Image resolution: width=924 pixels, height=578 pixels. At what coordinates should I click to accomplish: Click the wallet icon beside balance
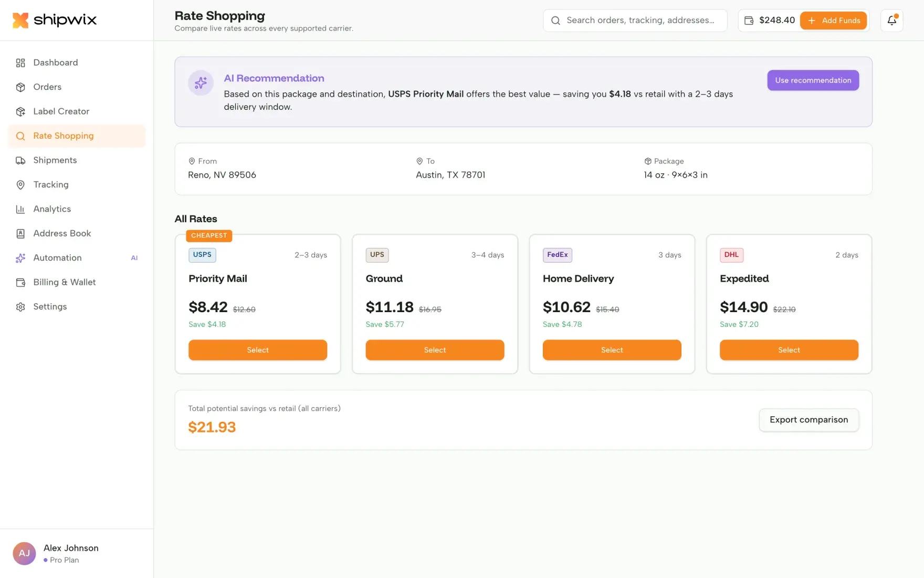(x=749, y=20)
